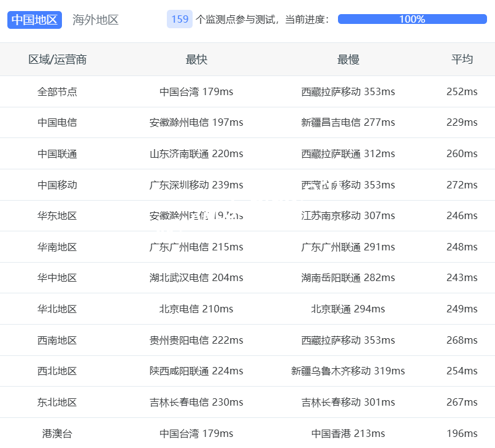Select the 全部节点 row label
This screenshot has width=495, height=448.
click(x=57, y=92)
